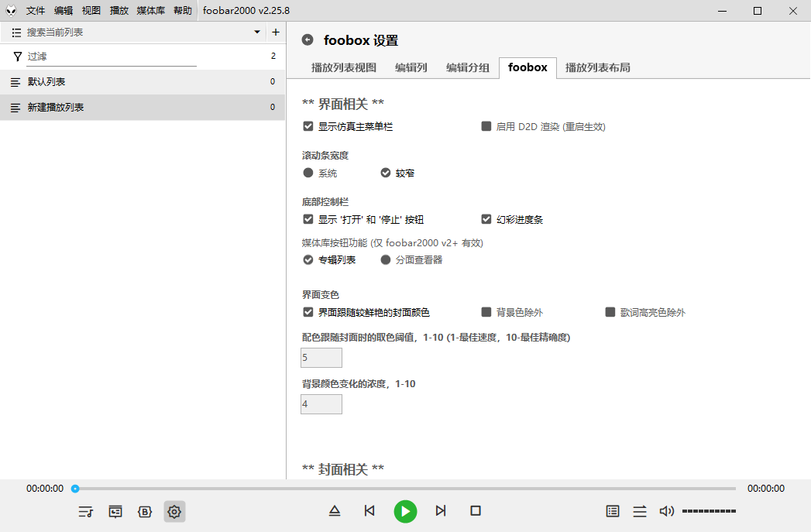Select the 默认列表 playlist row
The width and height of the screenshot is (811, 532).
pyautogui.click(x=143, y=82)
